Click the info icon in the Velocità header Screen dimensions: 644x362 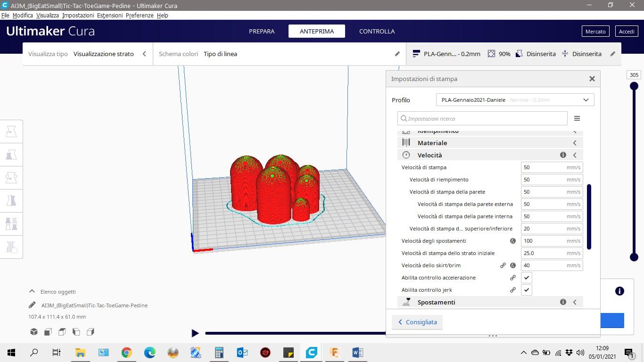(563, 155)
